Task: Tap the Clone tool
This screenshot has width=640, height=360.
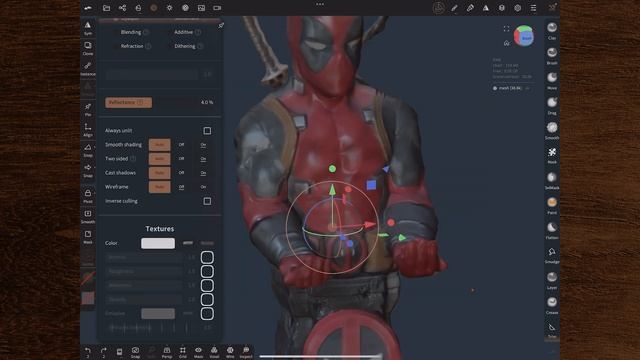Action: pyautogui.click(x=88, y=48)
